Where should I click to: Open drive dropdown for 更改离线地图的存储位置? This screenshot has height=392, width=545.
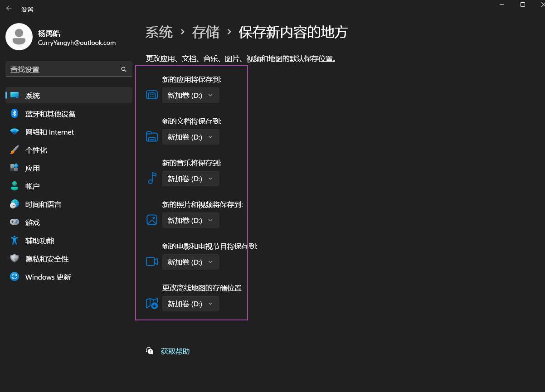coord(191,304)
